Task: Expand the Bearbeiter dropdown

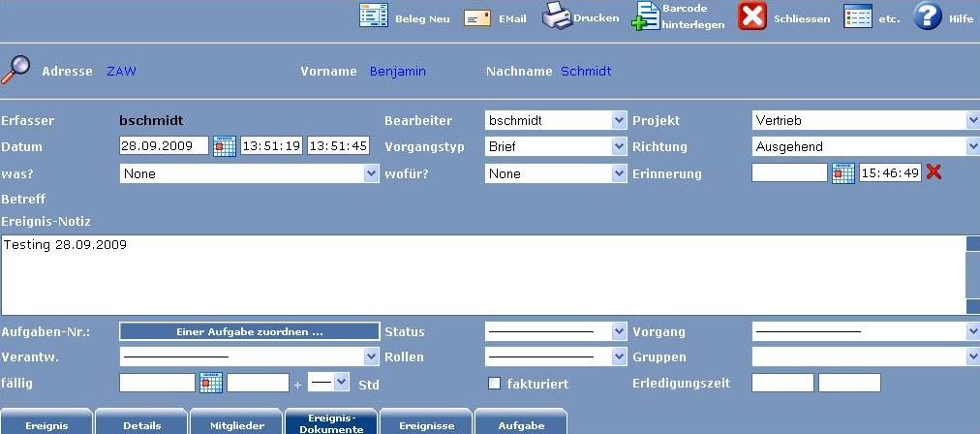Action: click(620, 121)
